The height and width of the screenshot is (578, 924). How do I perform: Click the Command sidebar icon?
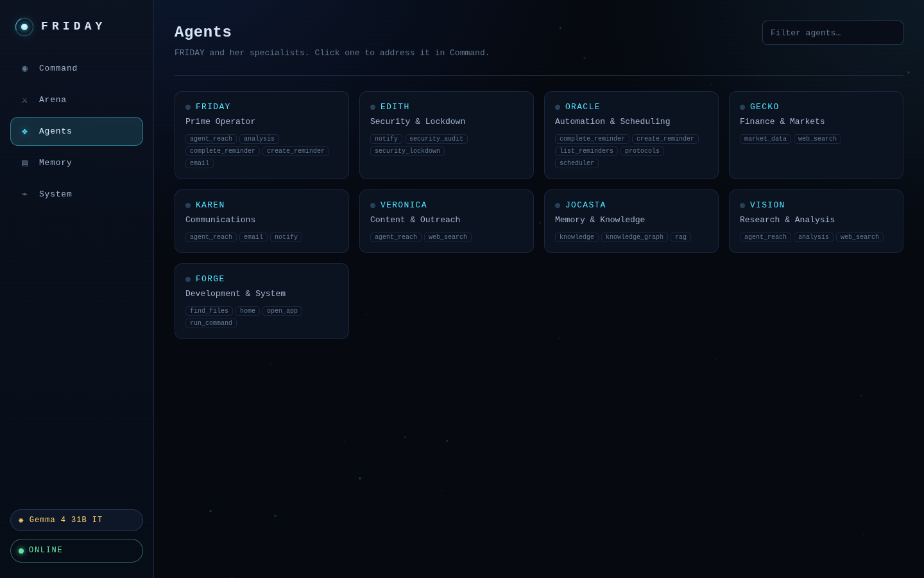(24, 69)
